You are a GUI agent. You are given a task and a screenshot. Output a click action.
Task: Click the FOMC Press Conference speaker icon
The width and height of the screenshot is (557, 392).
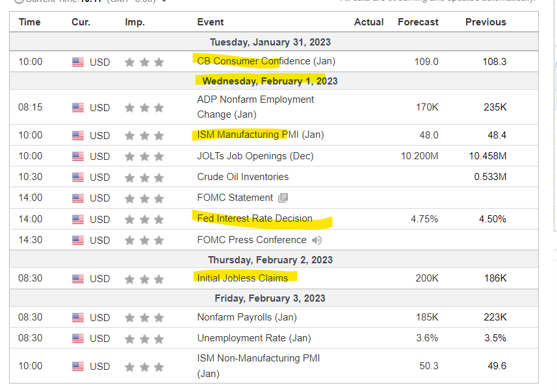(x=317, y=241)
